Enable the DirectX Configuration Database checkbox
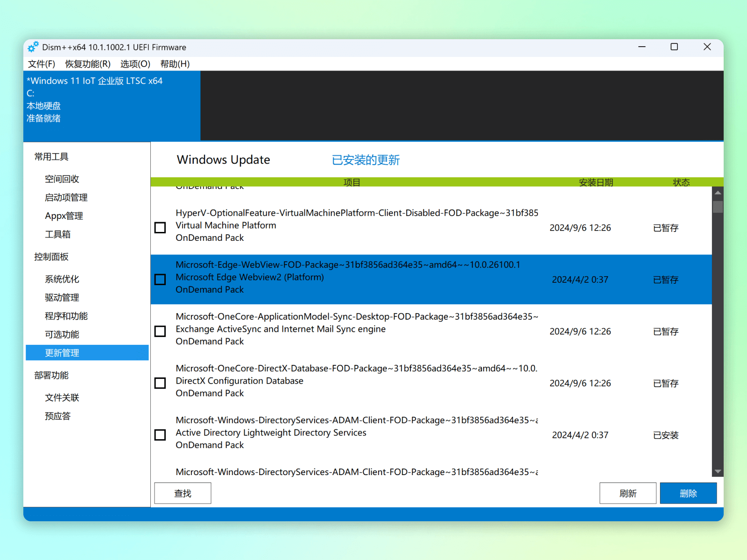Screen dimensions: 747x560 click(160, 383)
